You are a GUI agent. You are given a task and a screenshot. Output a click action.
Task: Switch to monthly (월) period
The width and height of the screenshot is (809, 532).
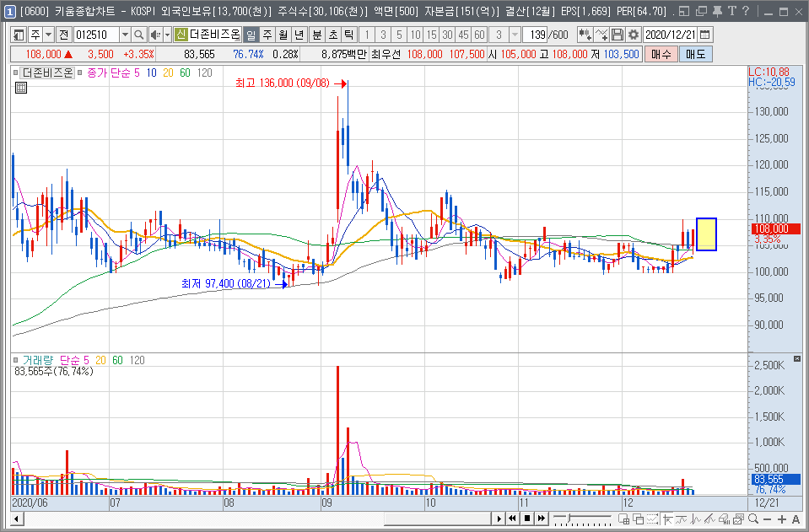[x=283, y=35]
